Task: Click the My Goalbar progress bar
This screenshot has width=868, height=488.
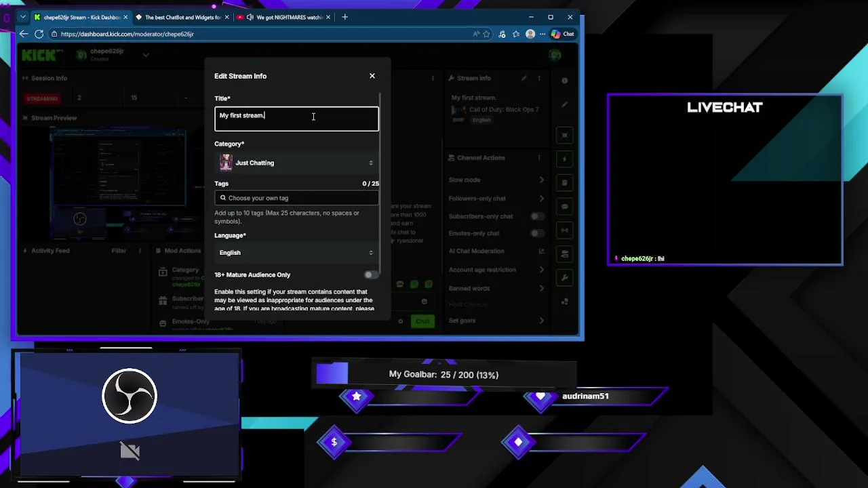Action: (x=444, y=374)
